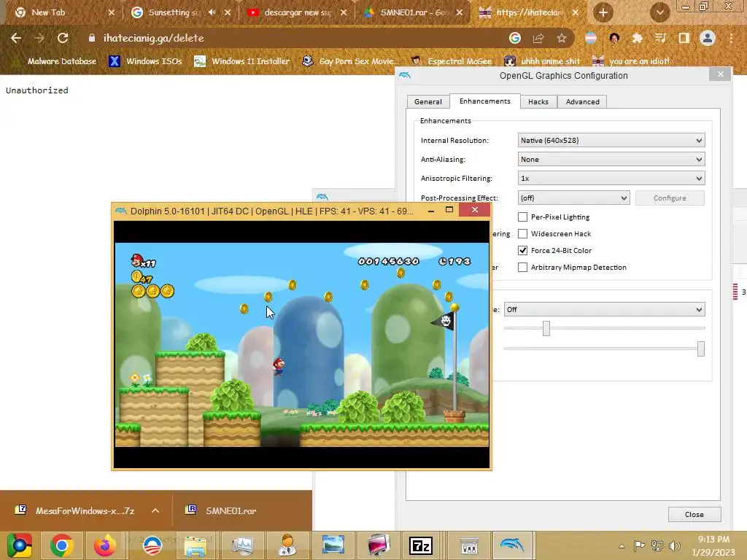Open the Internal Resolution dropdown
Image resolution: width=747 pixels, height=560 pixels.
(611, 141)
